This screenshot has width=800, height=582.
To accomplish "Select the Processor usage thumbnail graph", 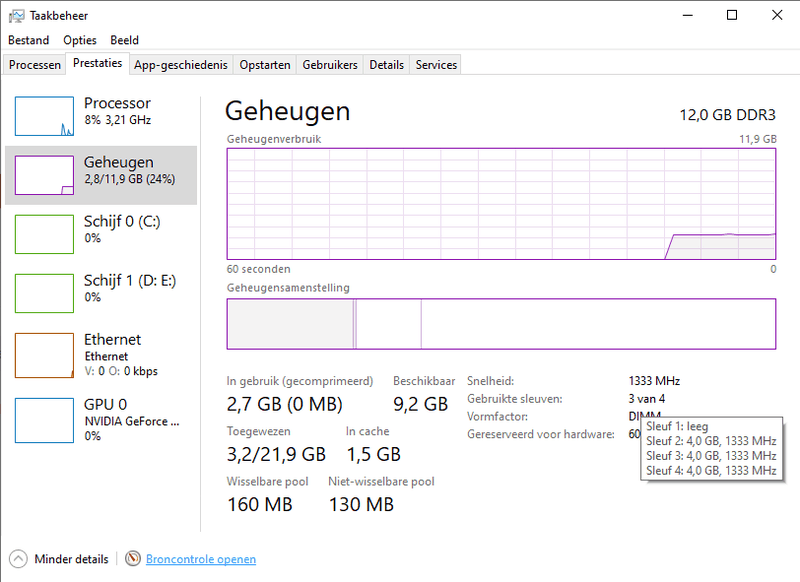I will (x=44, y=116).
